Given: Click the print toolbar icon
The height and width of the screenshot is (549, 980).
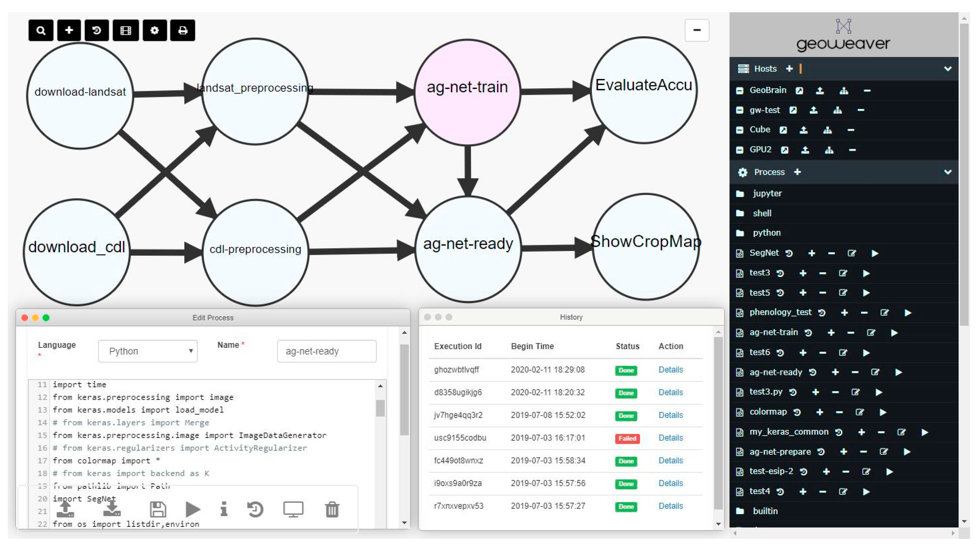Looking at the screenshot, I should click(183, 30).
